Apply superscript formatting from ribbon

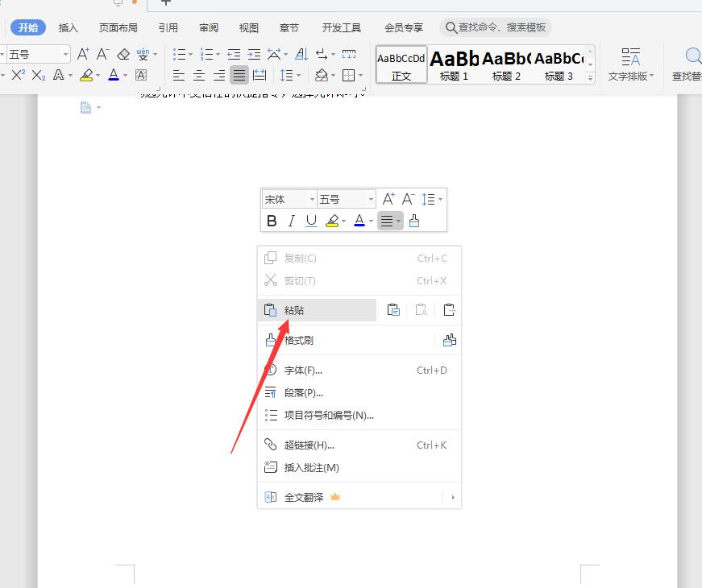click(x=18, y=75)
